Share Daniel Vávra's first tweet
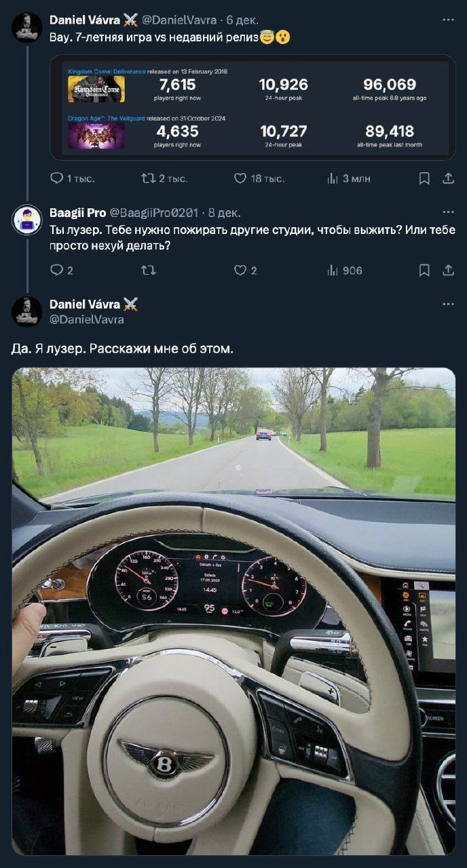Image resolution: width=467 pixels, height=868 pixels. [448, 178]
